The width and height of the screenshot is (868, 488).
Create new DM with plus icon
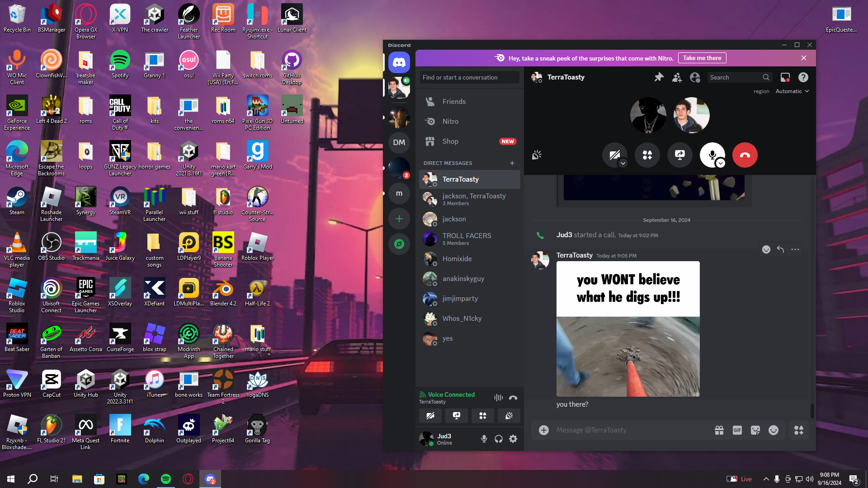[x=512, y=163]
